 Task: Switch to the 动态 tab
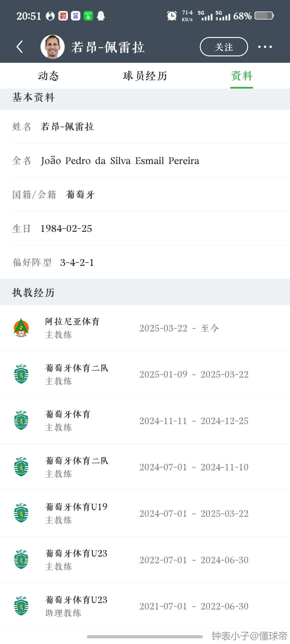coord(48,76)
